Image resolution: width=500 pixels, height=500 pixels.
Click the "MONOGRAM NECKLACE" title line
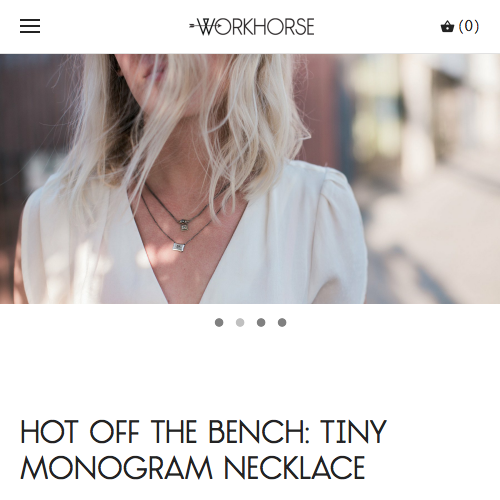193,467
